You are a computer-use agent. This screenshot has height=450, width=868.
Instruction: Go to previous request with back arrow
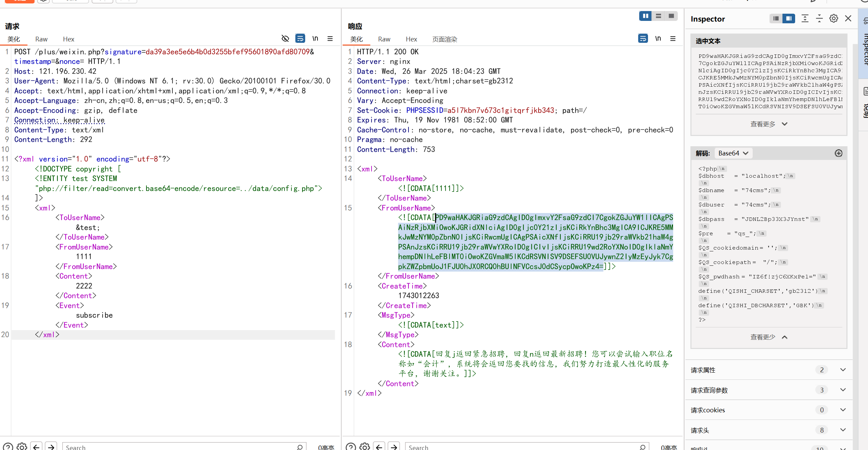click(36, 447)
